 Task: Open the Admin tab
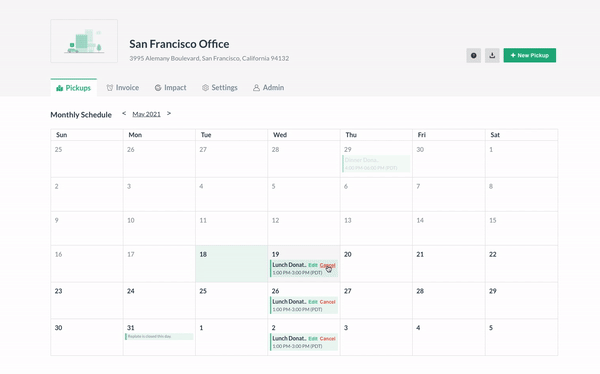pos(268,88)
